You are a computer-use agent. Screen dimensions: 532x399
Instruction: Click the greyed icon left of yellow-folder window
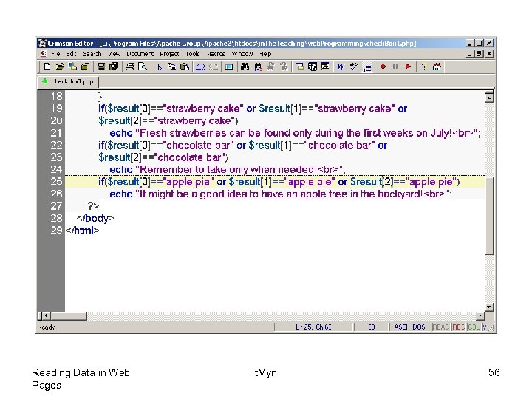pos(284,66)
